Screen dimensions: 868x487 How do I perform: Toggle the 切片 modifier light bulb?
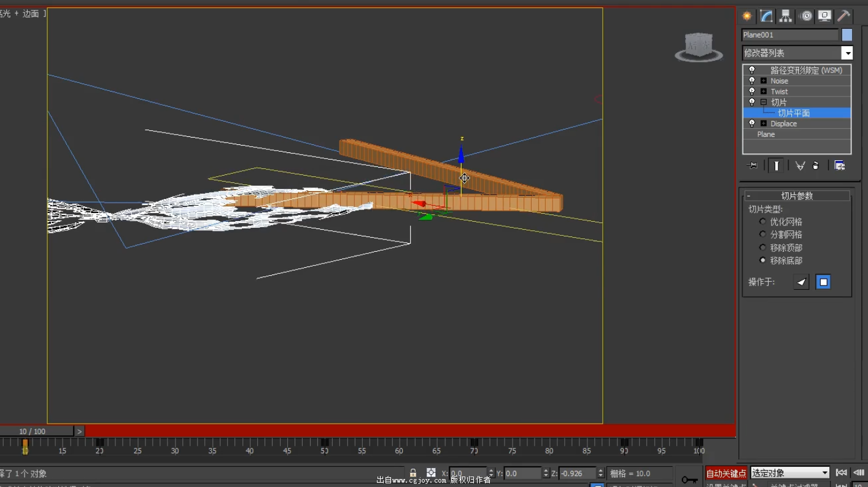coord(752,102)
